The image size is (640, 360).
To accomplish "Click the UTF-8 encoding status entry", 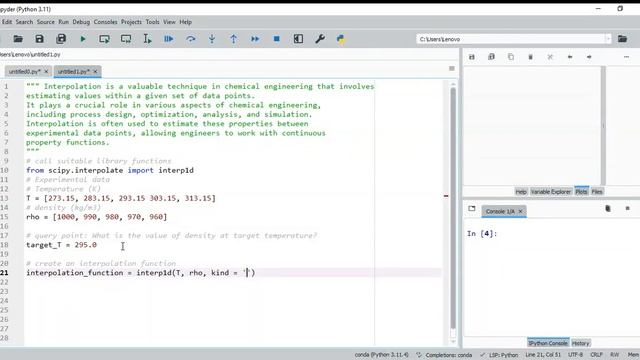I will 576,355.
